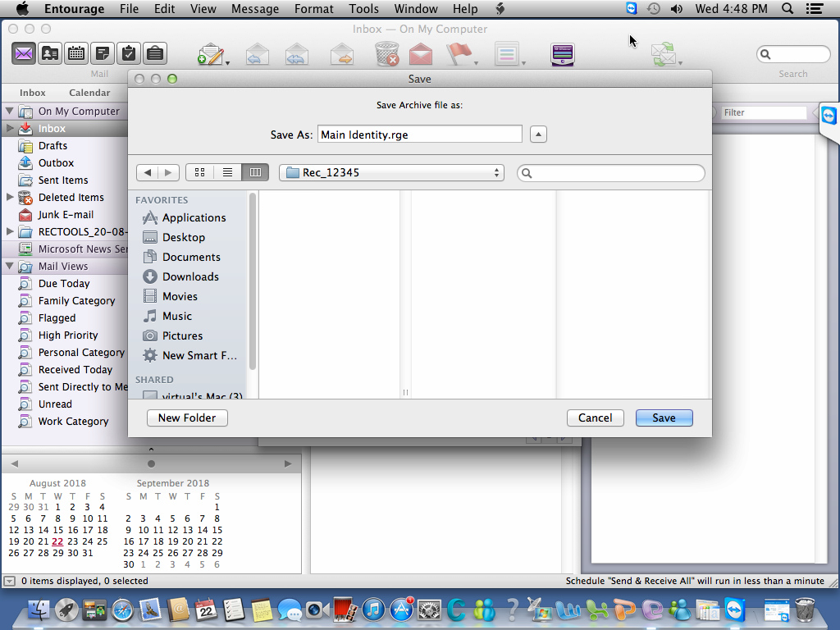Collapse the Save dialog with arrow button
Viewport: 840px width, 630px height.
[538, 134]
